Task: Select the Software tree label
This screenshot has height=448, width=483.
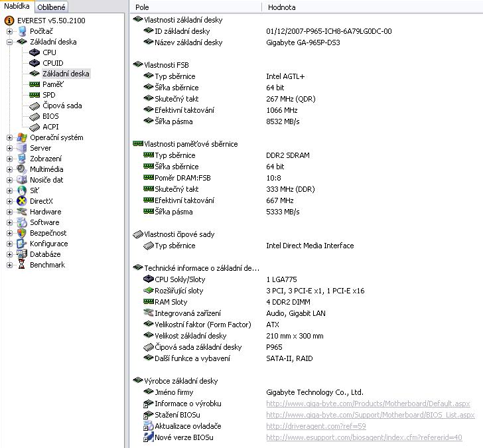Action: [44, 222]
